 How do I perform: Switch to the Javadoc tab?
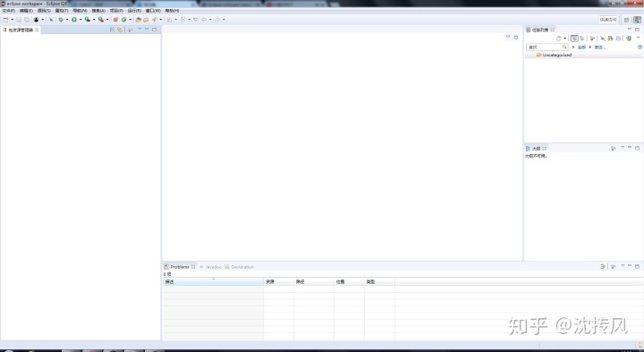coord(210,267)
